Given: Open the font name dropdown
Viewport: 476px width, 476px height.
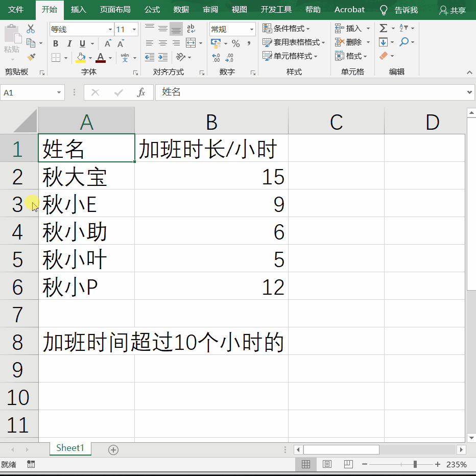Looking at the screenshot, I should pyautogui.click(x=110, y=29).
